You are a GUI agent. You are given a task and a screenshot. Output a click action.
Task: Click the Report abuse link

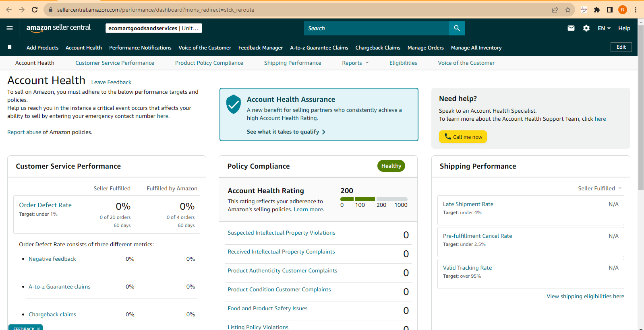pyautogui.click(x=24, y=132)
